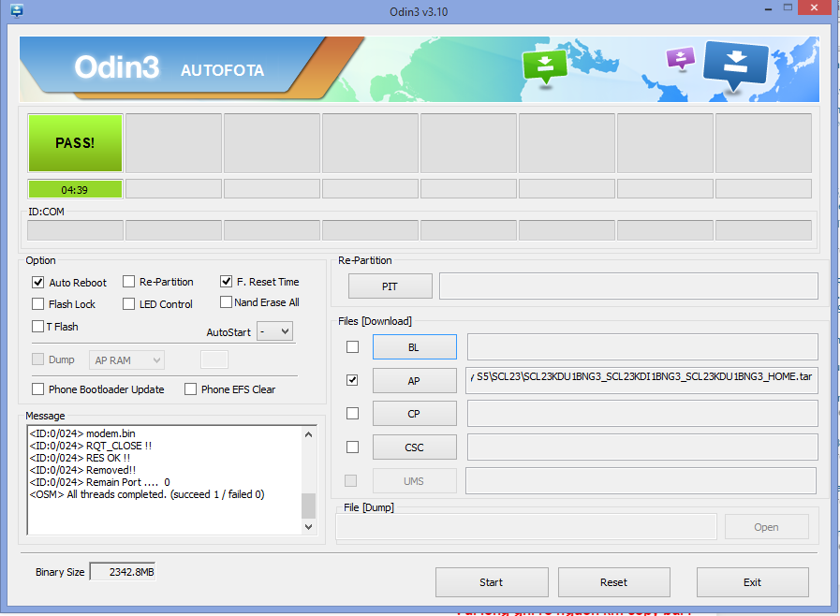Screen dimensions: 840x616
Task: Click the BL file browse button
Action: [x=415, y=347]
